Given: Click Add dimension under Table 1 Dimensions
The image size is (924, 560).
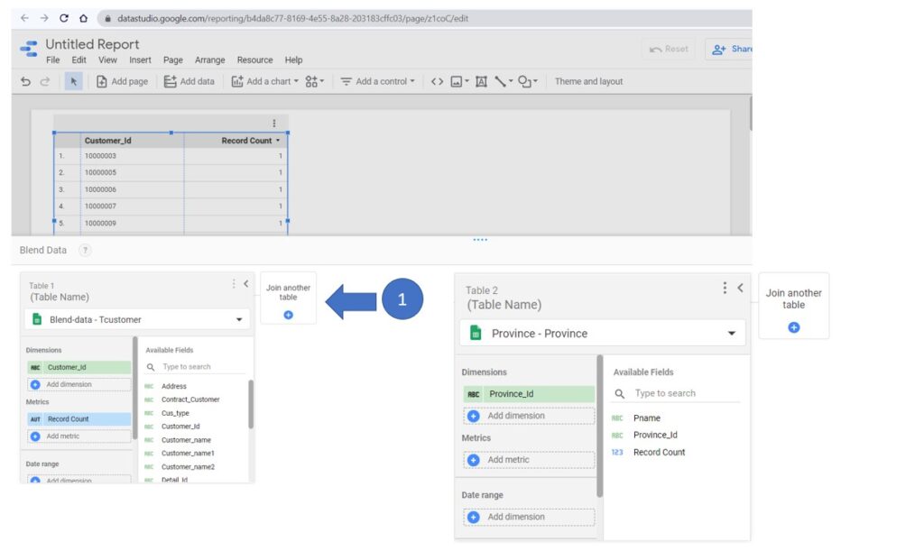Looking at the screenshot, I should point(79,384).
